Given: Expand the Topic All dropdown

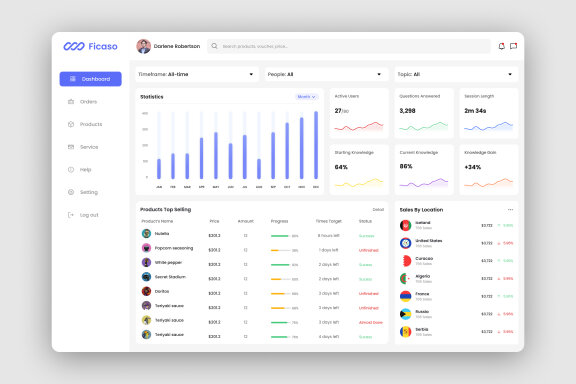Looking at the screenshot, I should pyautogui.click(x=456, y=74).
